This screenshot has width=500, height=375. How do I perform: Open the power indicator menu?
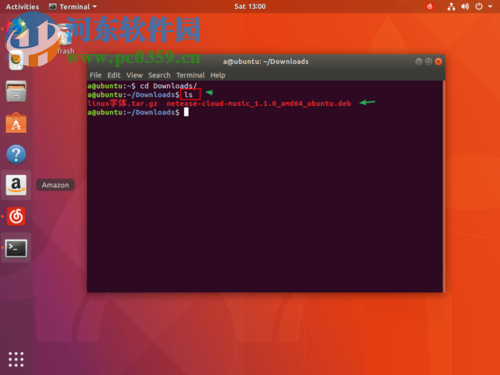(x=479, y=7)
